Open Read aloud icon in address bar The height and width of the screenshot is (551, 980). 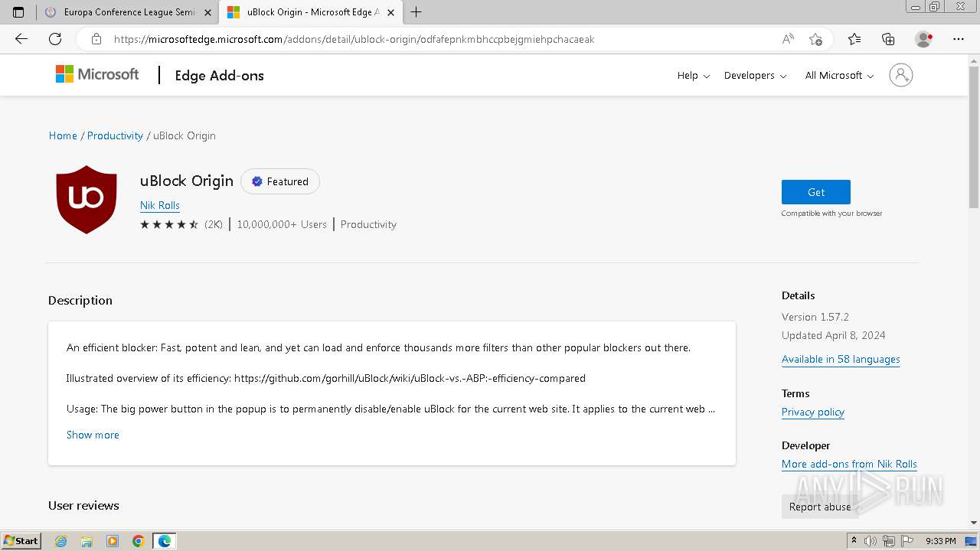point(788,39)
